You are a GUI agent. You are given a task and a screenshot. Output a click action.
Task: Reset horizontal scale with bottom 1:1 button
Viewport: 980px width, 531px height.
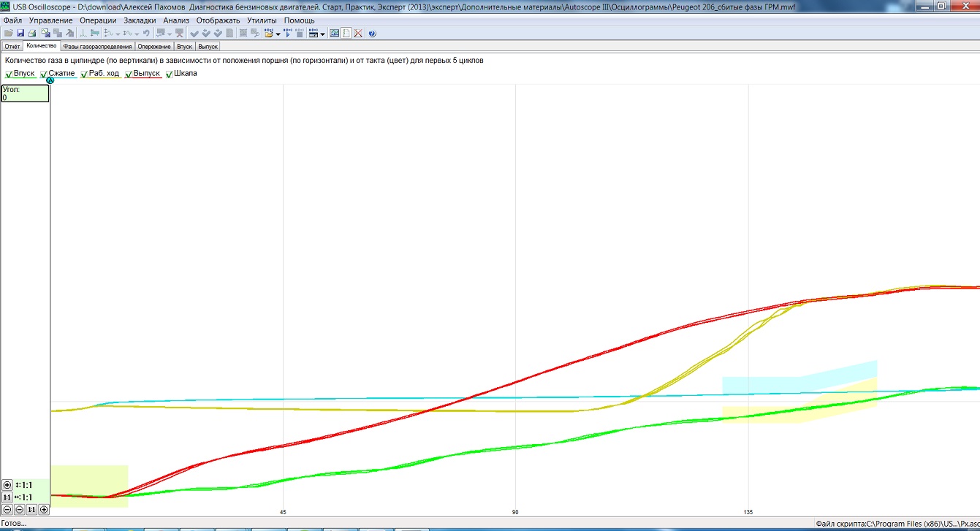(x=31, y=509)
